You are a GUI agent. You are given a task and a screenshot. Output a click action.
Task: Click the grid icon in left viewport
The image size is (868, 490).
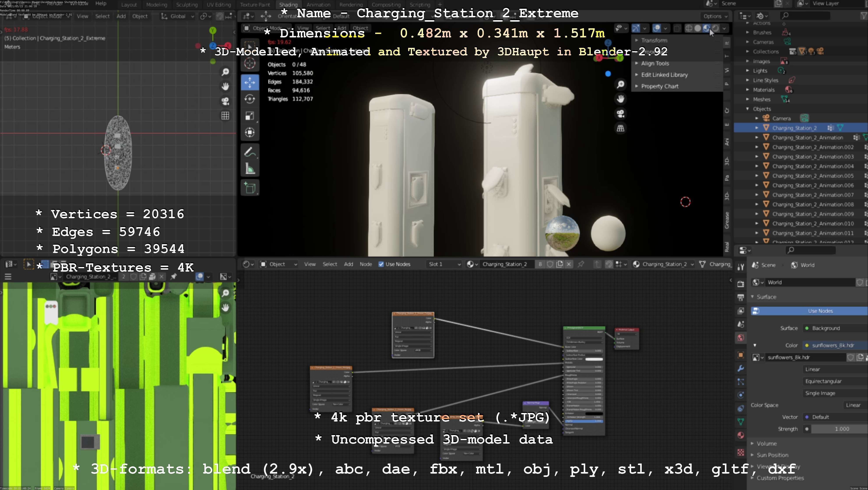pos(225,116)
